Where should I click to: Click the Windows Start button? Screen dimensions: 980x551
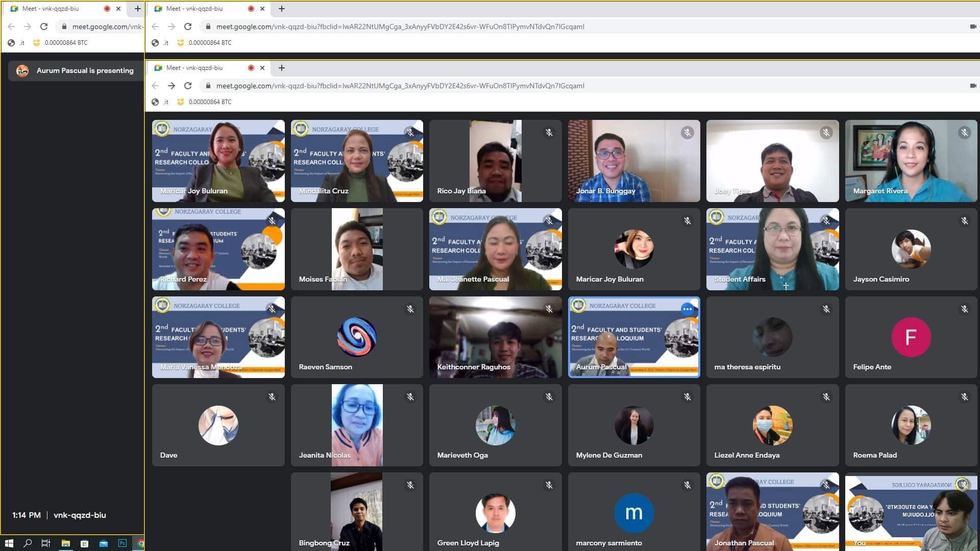(9, 543)
